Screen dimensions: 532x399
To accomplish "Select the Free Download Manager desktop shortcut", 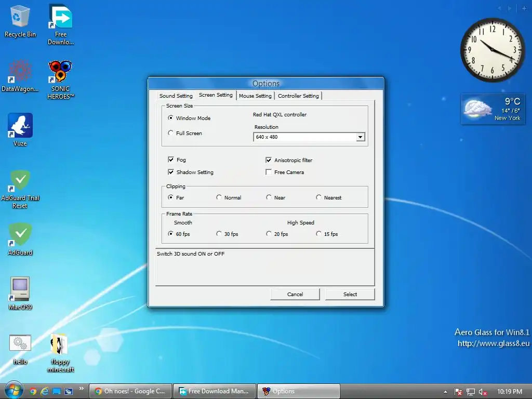I will pyautogui.click(x=61, y=25).
